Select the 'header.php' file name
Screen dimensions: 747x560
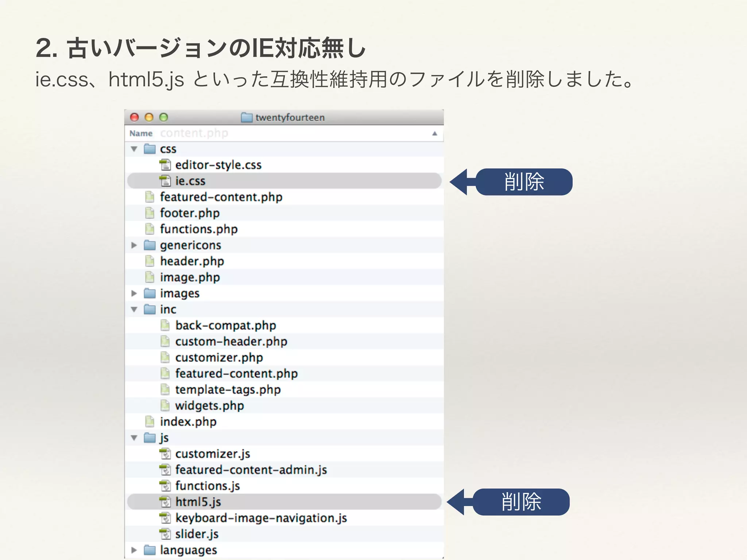192,261
